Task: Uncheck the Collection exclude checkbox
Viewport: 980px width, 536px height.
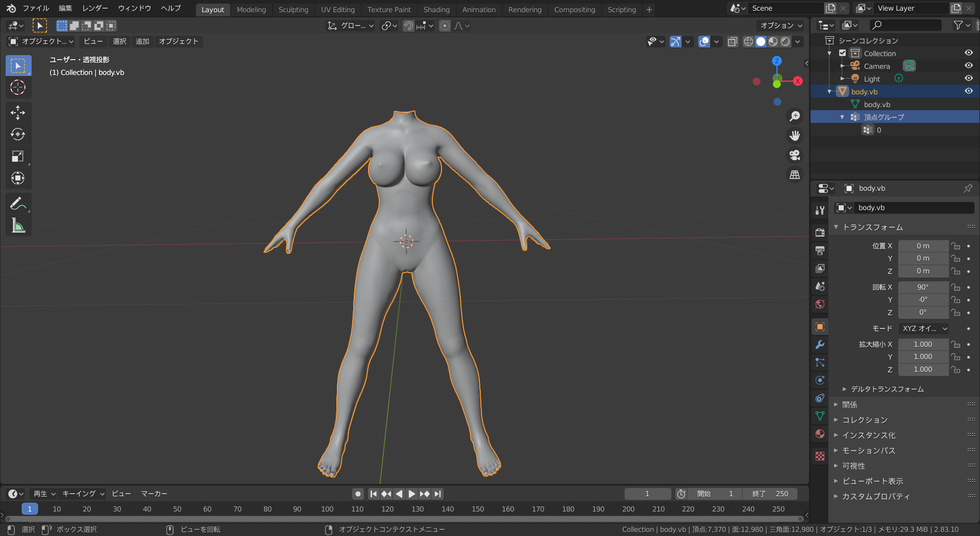Action: point(843,53)
